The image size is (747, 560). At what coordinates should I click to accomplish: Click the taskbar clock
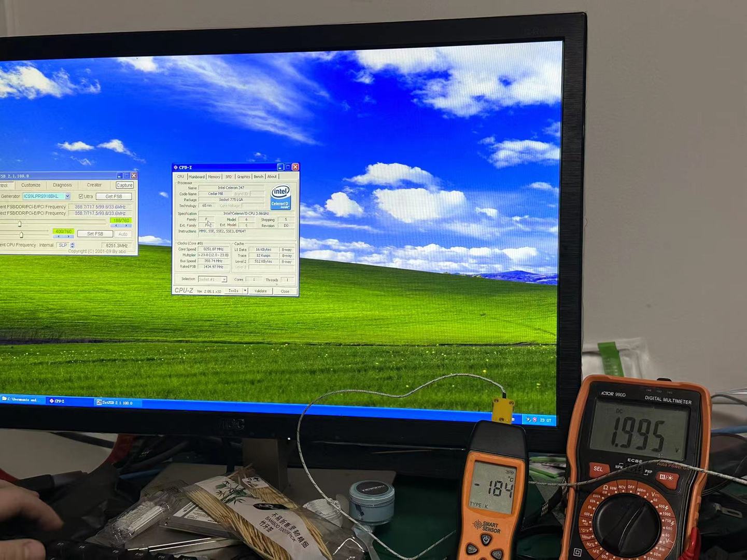[x=546, y=420]
